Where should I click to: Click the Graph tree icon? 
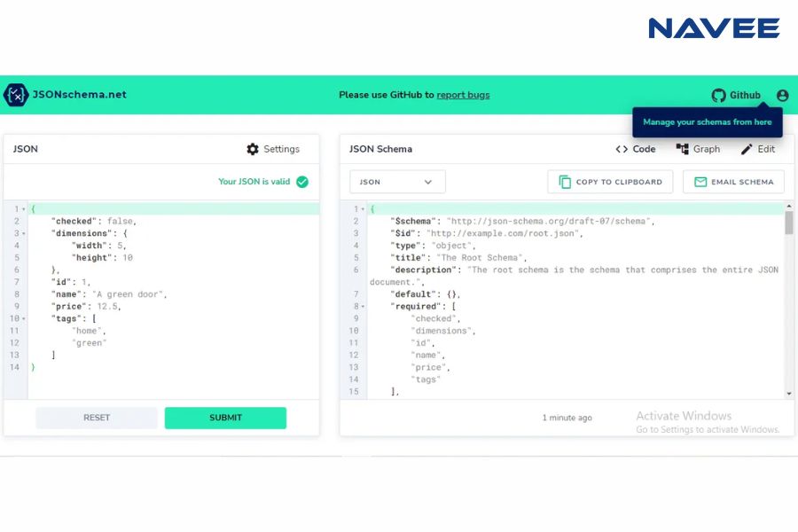pyautogui.click(x=682, y=149)
